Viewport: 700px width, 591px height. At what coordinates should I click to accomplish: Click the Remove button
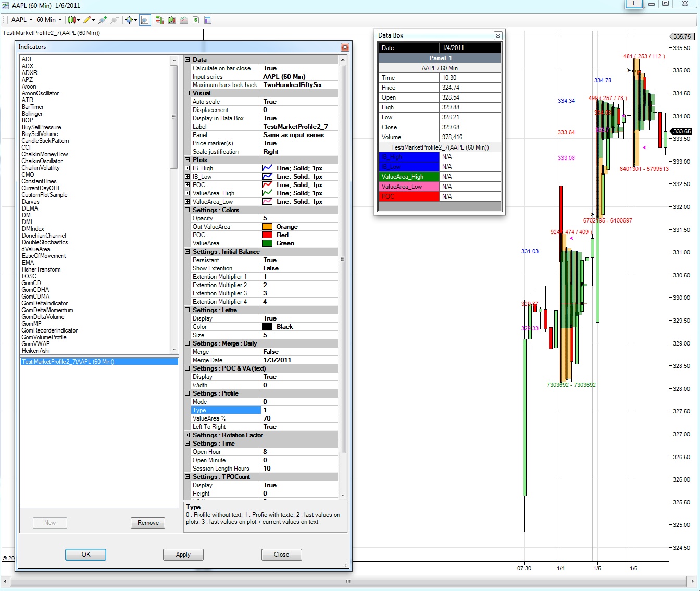pyautogui.click(x=148, y=523)
